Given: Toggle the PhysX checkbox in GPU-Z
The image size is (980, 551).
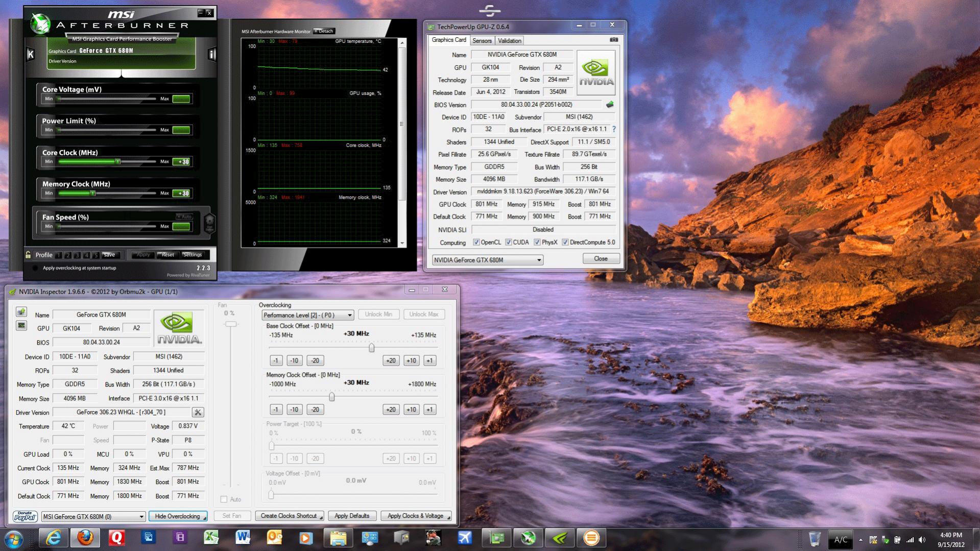Looking at the screenshot, I should pyautogui.click(x=537, y=242).
